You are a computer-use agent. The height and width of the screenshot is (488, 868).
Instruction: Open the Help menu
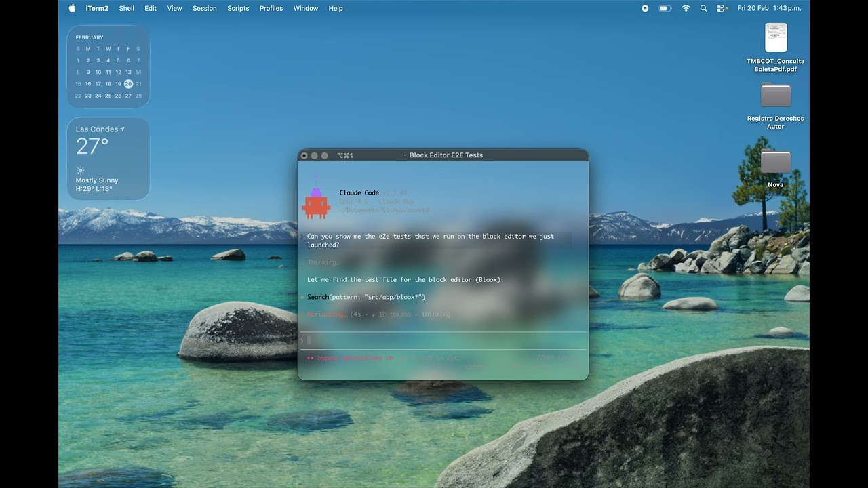pyautogui.click(x=336, y=8)
